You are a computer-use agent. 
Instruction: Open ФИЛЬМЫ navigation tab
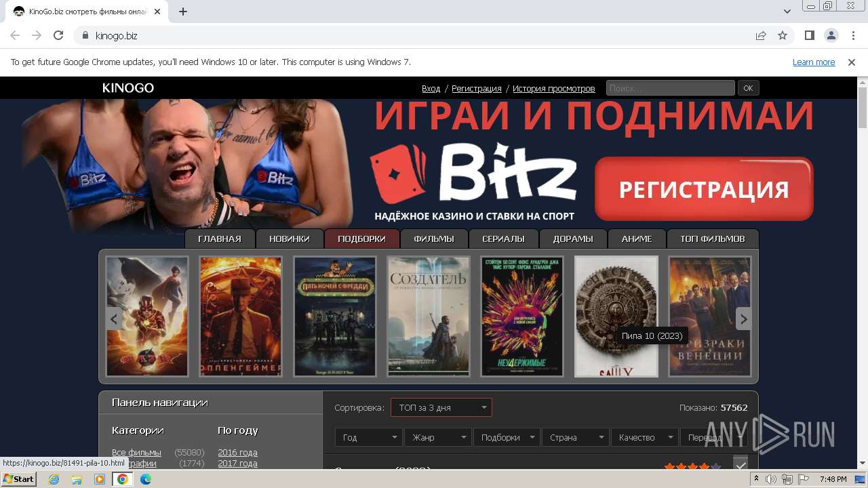point(434,239)
